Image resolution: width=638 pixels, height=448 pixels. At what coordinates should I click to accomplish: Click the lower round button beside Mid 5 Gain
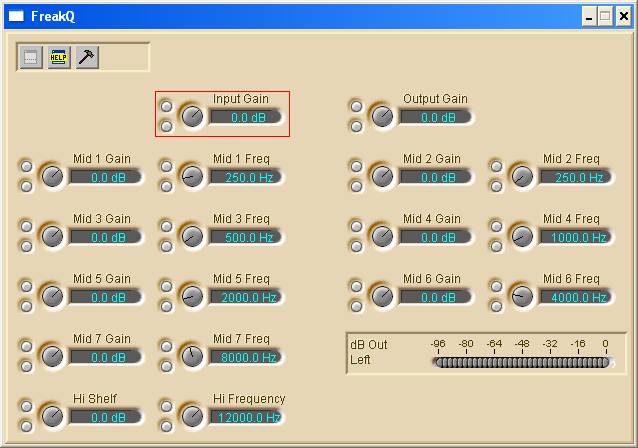click(x=26, y=306)
